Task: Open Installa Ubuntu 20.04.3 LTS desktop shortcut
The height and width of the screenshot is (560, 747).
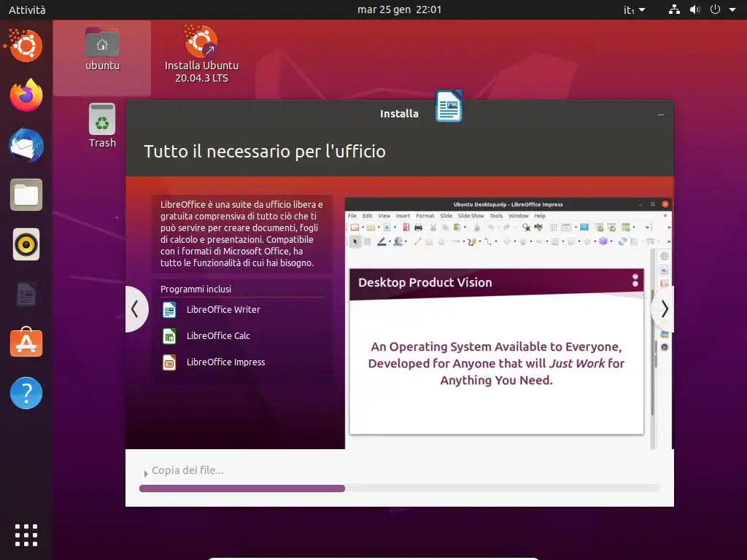Action: click(201, 54)
